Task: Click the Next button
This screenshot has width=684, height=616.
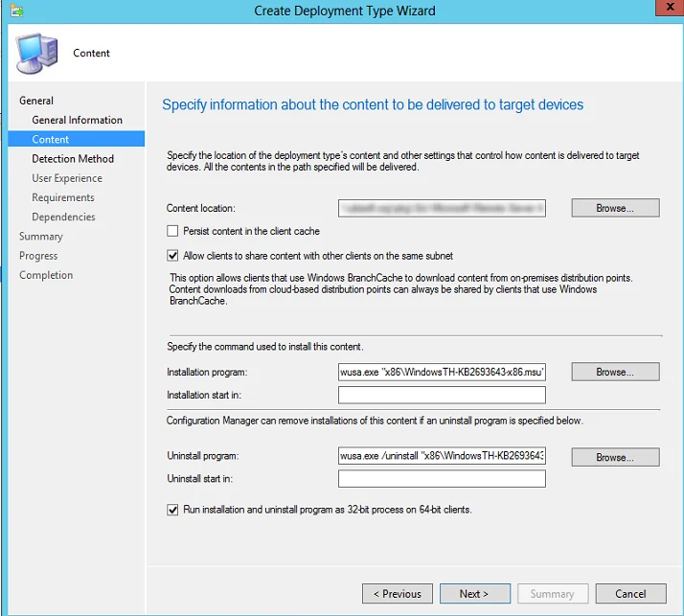Action: click(475, 594)
